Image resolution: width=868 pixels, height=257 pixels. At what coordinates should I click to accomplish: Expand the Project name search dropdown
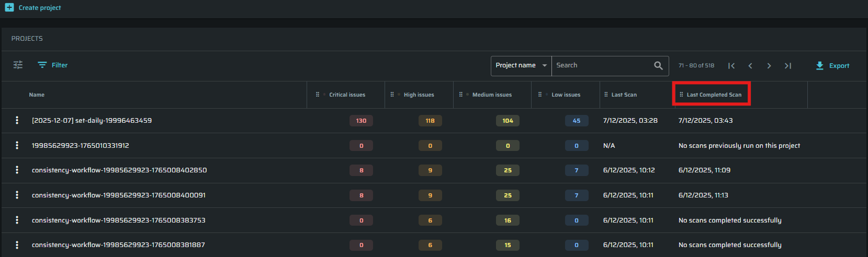pyautogui.click(x=521, y=65)
